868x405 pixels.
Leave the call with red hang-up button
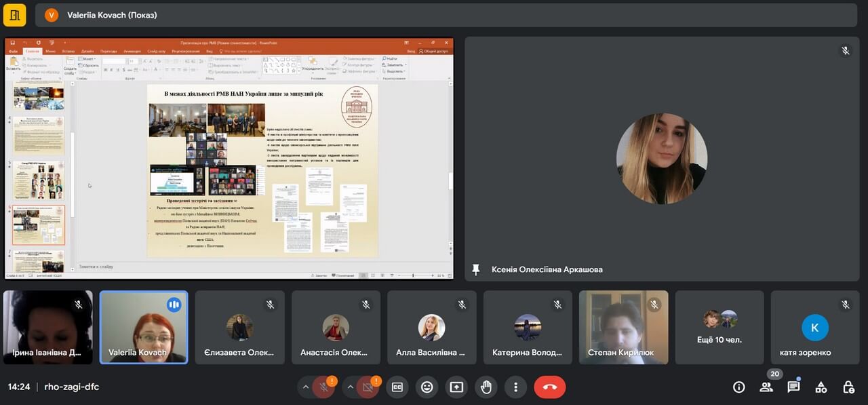(549, 387)
